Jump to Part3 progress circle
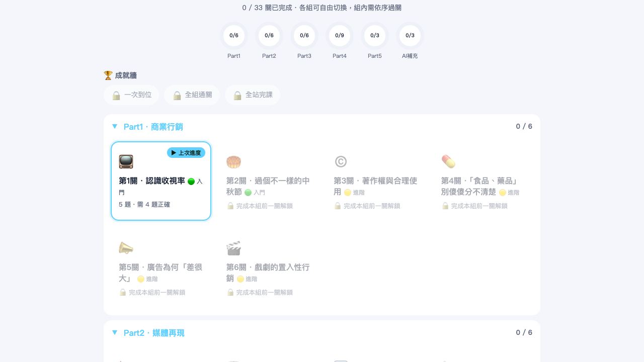This screenshot has width=644, height=362. 304,36
